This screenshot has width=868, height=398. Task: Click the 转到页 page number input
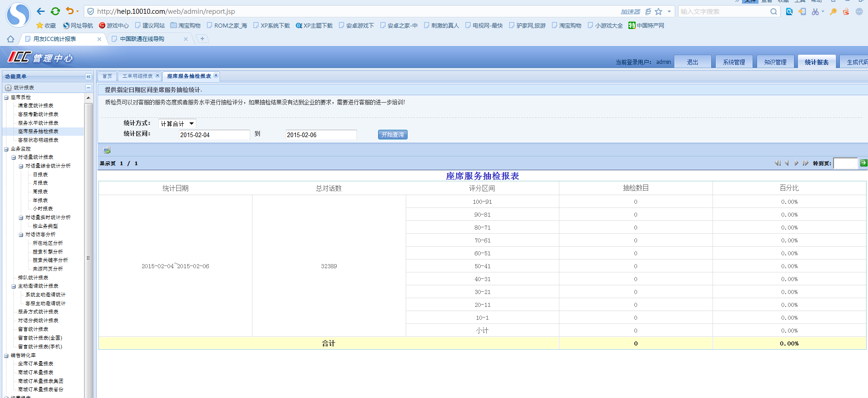click(x=845, y=163)
